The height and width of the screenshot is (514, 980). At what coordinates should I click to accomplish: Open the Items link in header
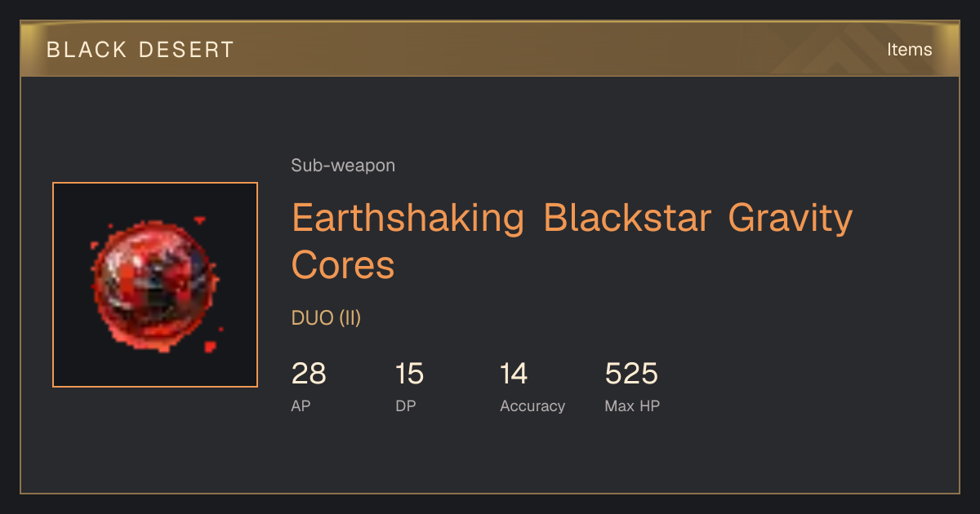909,49
